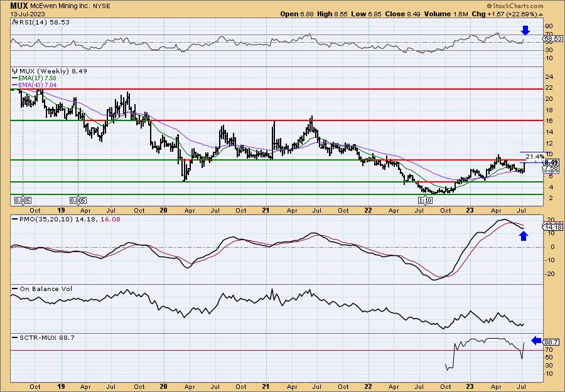Click the 21.4% annotation label
The width and height of the screenshot is (565, 392).
(x=535, y=157)
